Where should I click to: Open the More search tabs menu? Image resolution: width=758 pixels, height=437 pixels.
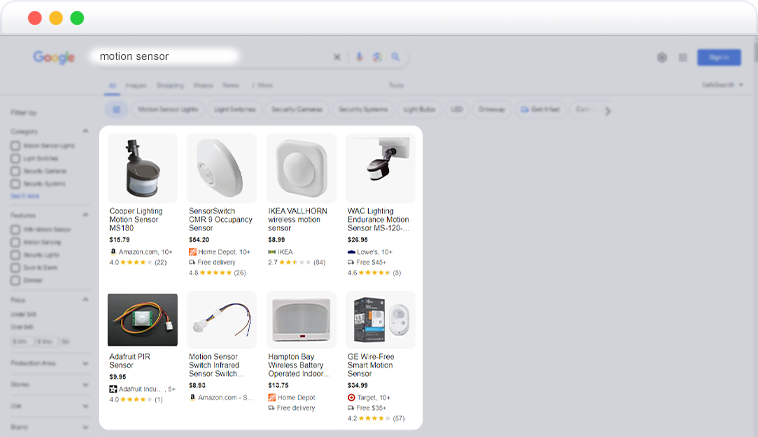[x=262, y=85]
